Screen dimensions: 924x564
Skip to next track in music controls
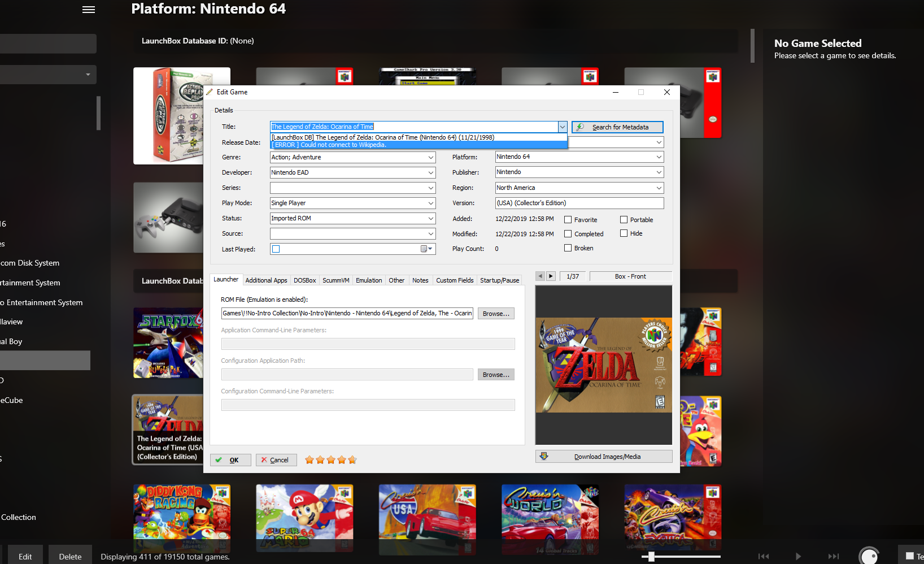click(834, 556)
